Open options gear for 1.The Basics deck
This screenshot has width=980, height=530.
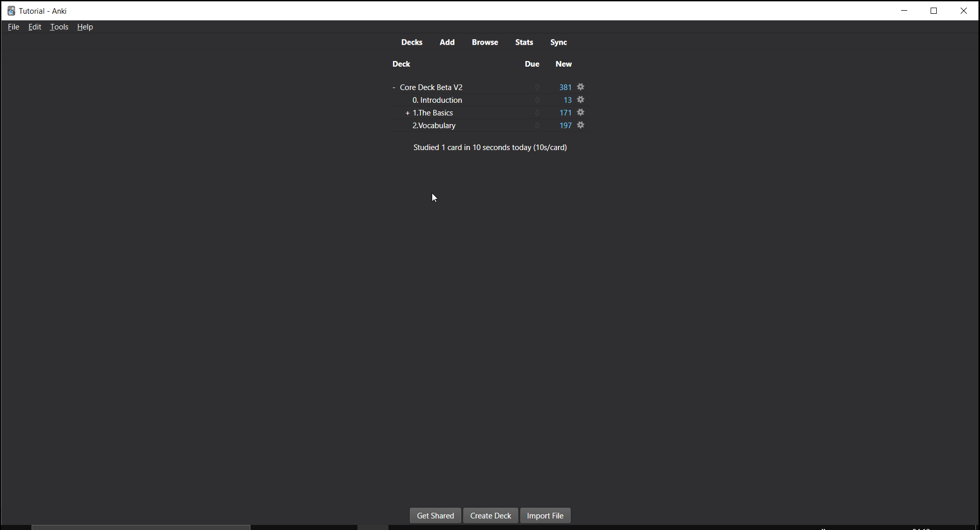coord(580,112)
